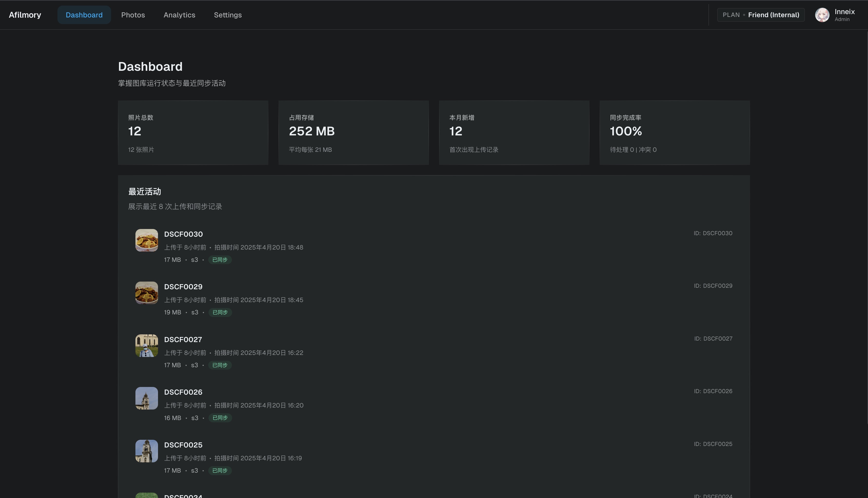Click the 占用存储 252 MB card

point(353,133)
